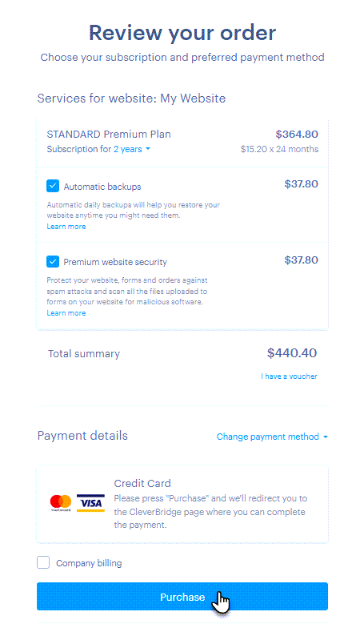Open Learn more under Automatic backups
This screenshot has width=364, height=632.
(x=66, y=227)
